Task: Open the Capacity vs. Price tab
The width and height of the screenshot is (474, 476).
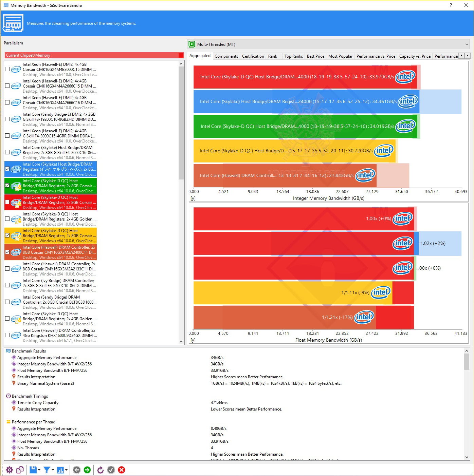Action: point(415,56)
